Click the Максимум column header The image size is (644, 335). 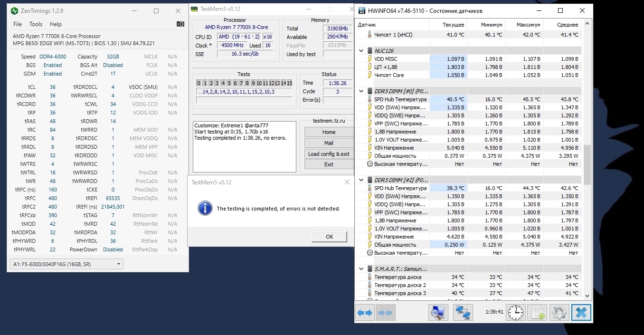coord(524,25)
